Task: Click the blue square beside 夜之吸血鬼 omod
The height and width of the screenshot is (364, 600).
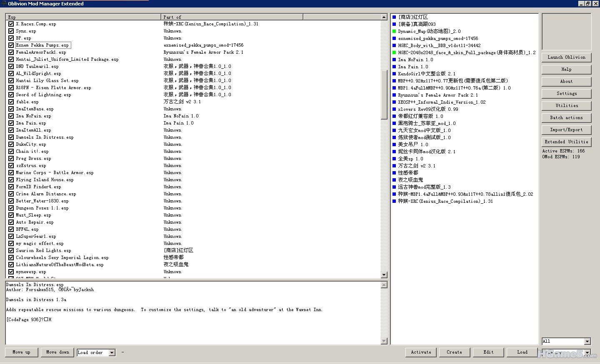Action: tap(394, 180)
